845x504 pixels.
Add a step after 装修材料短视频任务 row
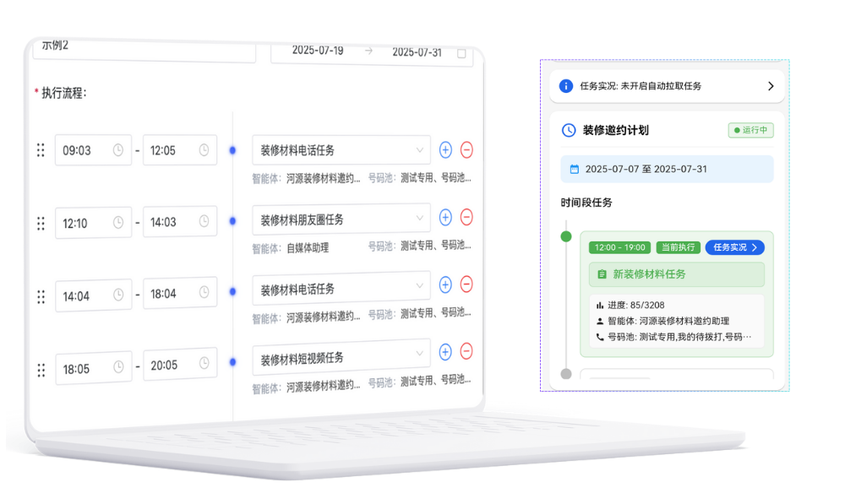click(x=446, y=352)
